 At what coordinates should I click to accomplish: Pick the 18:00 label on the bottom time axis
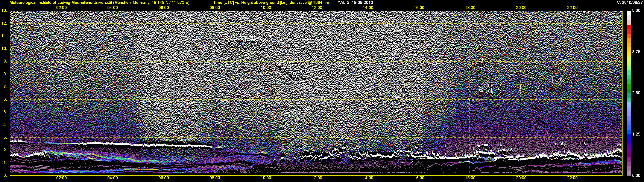470,178
